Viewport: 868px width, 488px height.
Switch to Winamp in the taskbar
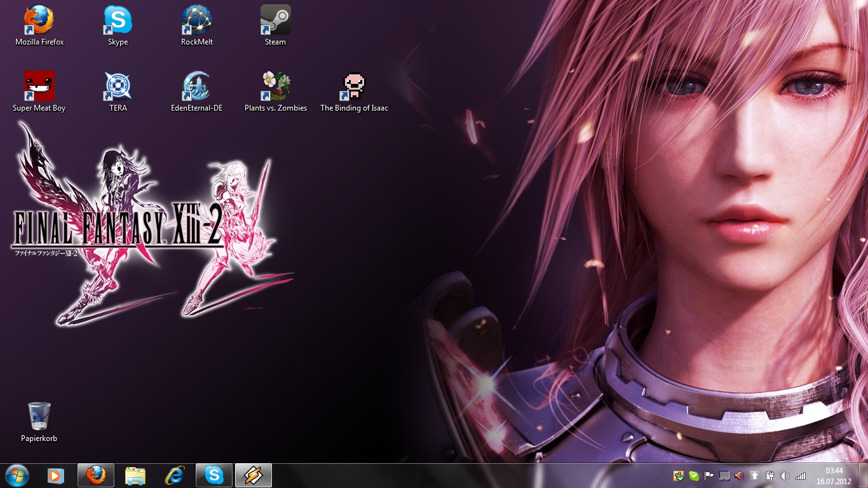pos(254,475)
